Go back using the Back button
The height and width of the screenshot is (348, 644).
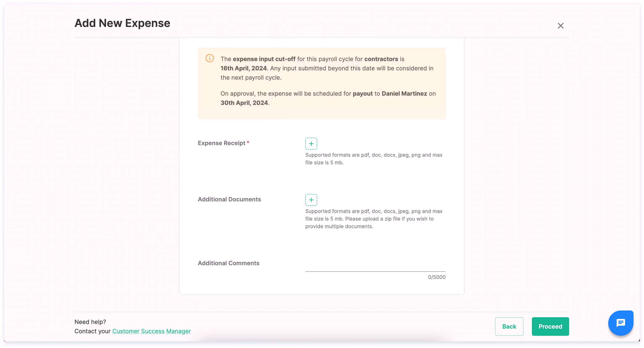509,327
